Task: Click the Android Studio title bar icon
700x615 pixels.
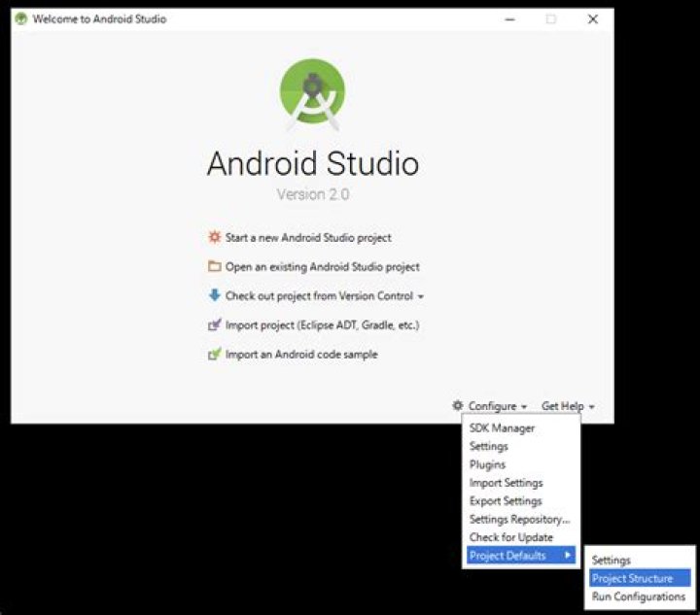Action: 21,18
